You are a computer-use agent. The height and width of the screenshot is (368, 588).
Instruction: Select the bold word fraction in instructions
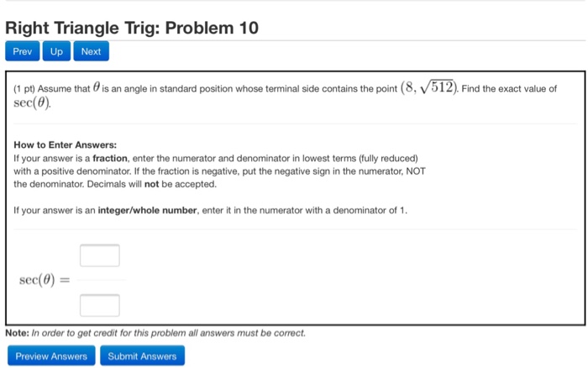point(110,158)
